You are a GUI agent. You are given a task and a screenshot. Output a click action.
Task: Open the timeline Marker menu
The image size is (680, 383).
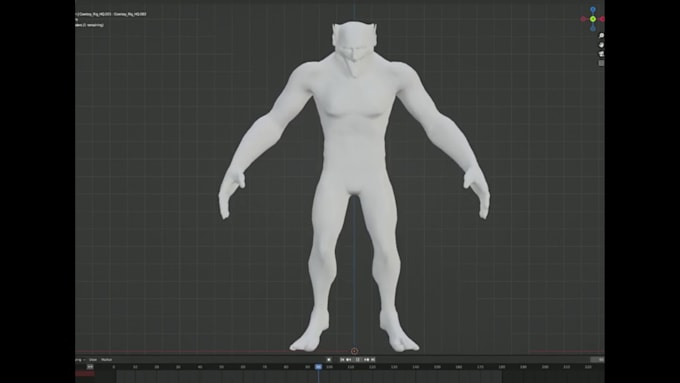pos(106,360)
